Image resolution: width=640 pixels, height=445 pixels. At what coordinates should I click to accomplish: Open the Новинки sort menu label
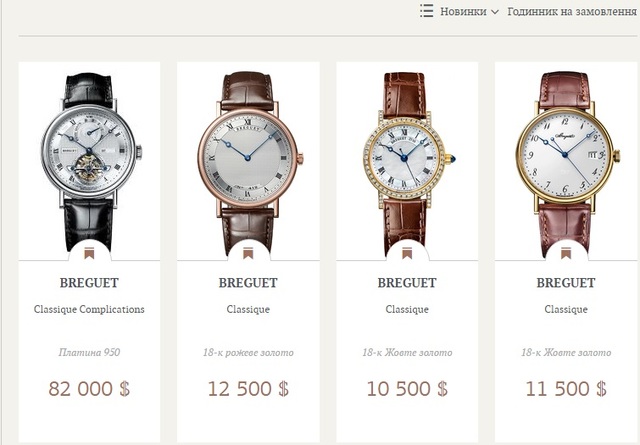(463, 11)
